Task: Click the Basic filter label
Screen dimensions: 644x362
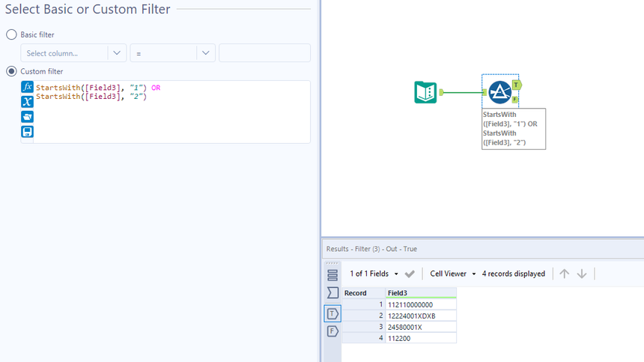Action: coord(37,35)
